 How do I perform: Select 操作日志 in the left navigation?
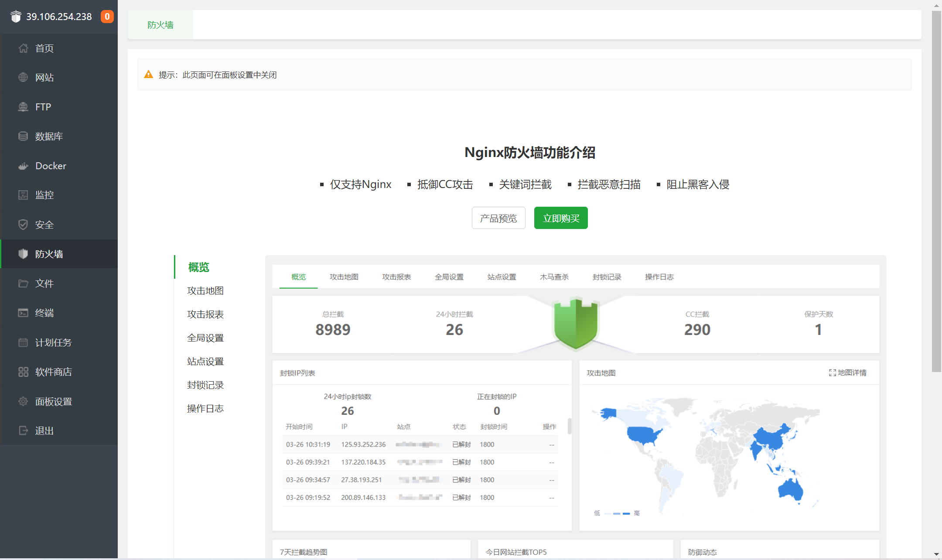coord(205,408)
